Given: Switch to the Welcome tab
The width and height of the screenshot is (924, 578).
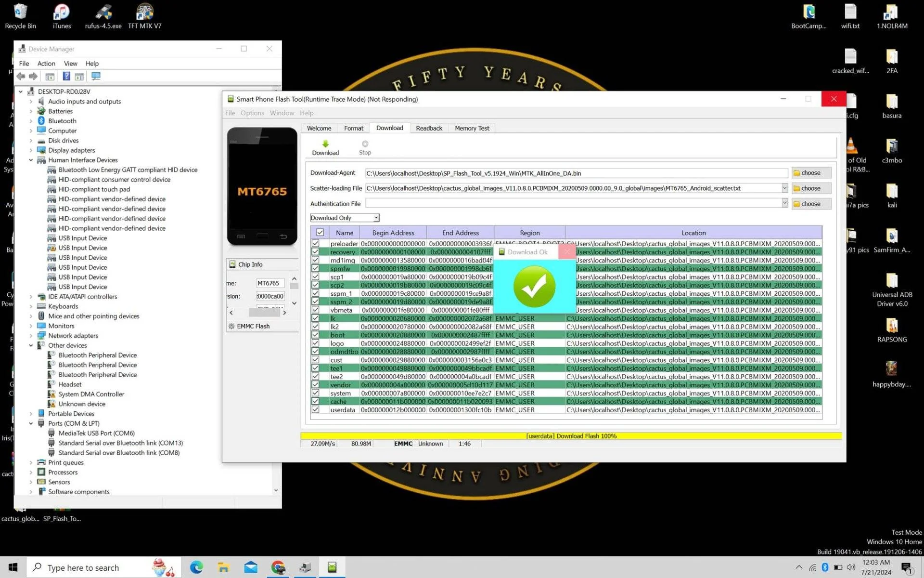Looking at the screenshot, I should coord(319,128).
